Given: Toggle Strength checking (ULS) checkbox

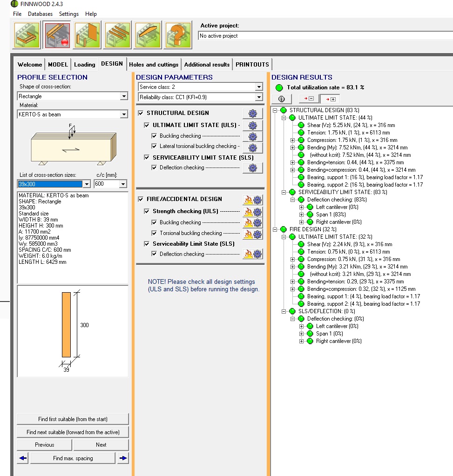Looking at the screenshot, I should pos(147,211).
